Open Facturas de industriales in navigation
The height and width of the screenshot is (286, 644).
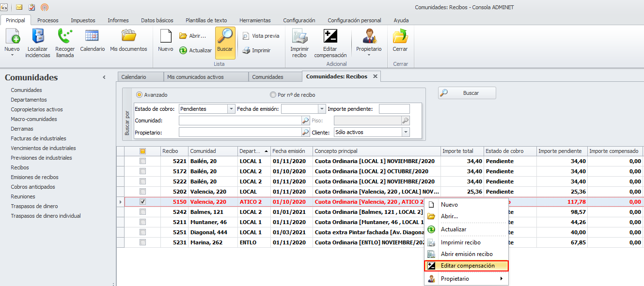coord(38,138)
